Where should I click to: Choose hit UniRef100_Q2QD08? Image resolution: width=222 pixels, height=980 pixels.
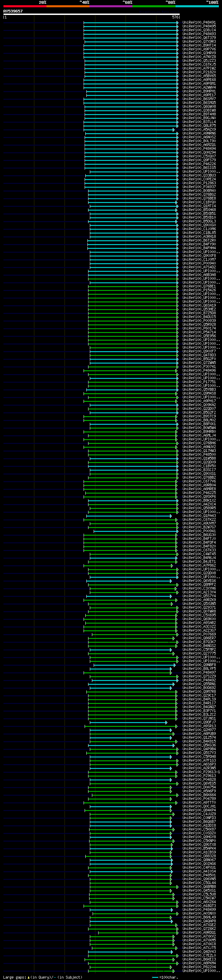pyautogui.click(x=199, y=573)
